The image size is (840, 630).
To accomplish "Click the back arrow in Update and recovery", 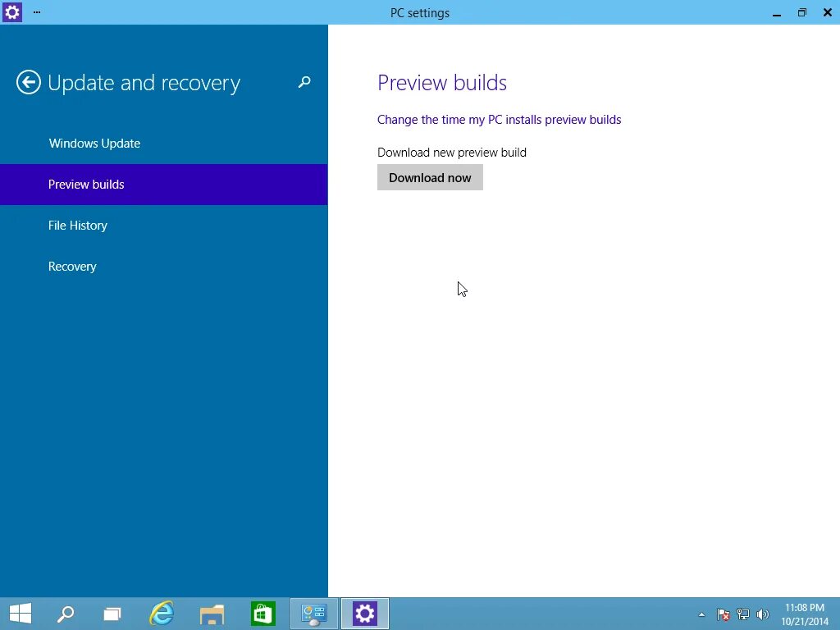I will (28, 82).
